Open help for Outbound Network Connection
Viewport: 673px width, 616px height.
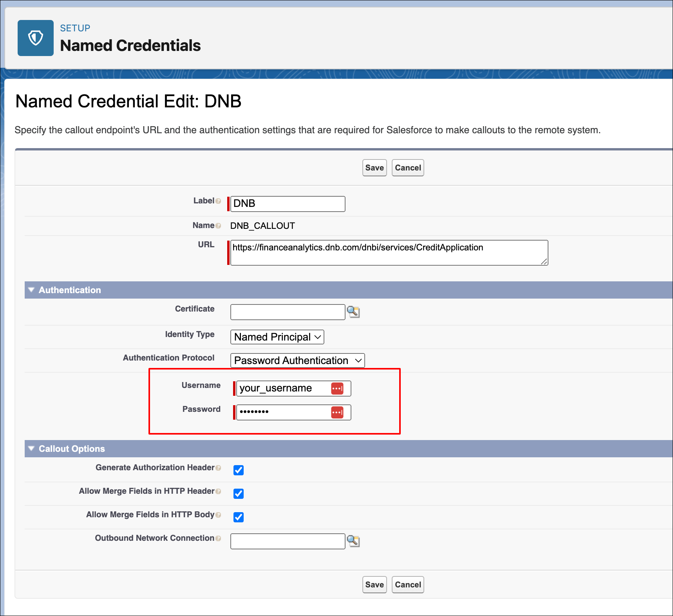pyautogui.click(x=218, y=538)
